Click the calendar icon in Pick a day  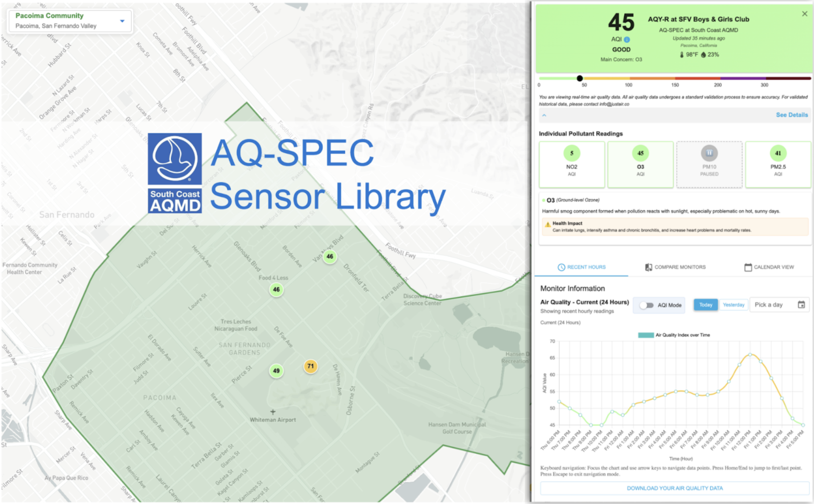click(x=801, y=305)
